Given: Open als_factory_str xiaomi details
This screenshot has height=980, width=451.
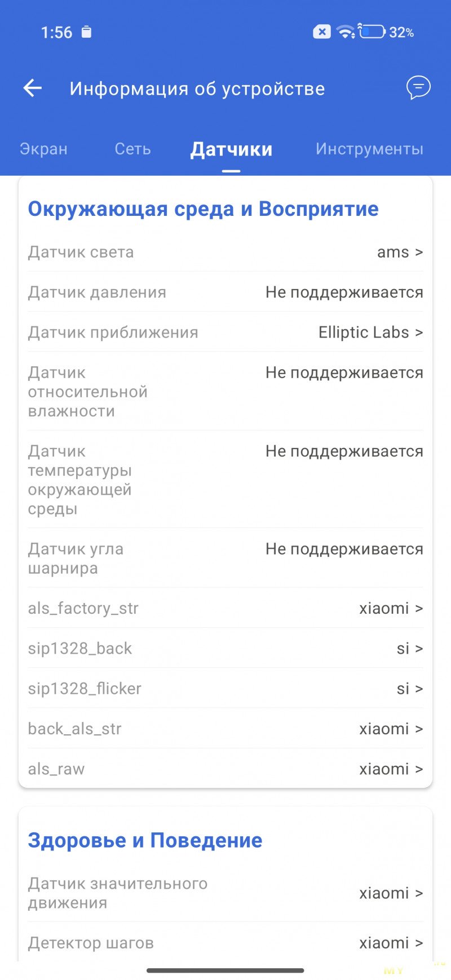Looking at the screenshot, I should pos(391,609).
